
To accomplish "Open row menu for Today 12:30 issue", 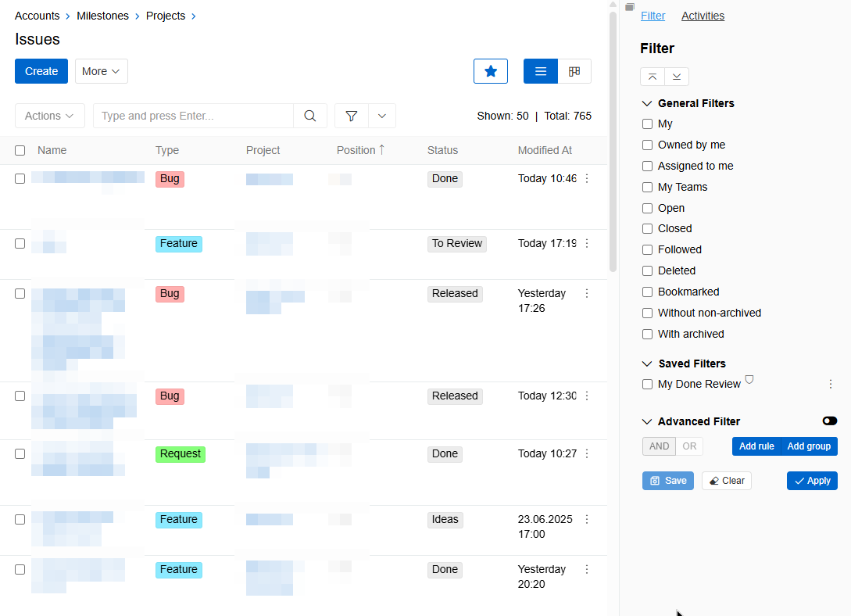I will click(x=587, y=396).
